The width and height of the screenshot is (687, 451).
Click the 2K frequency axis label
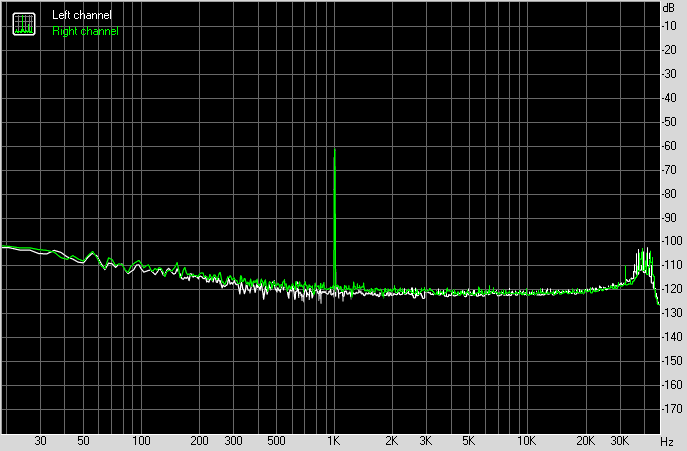click(x=392, y=441)
